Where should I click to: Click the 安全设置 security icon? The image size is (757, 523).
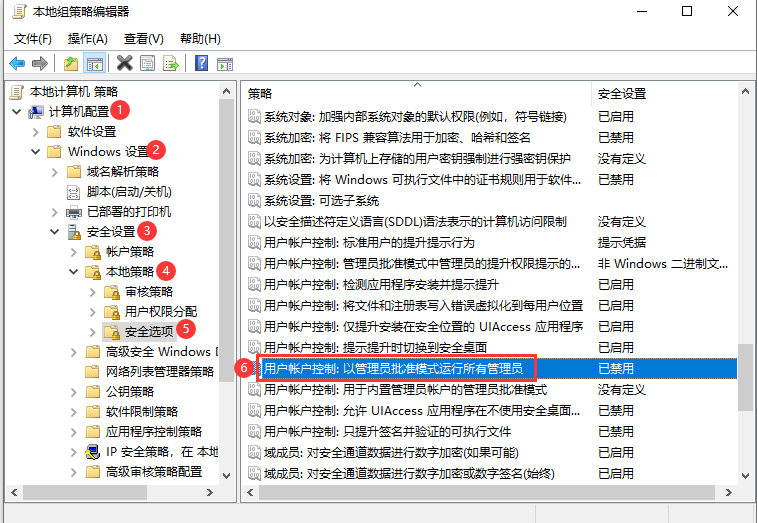(x=74, y=232)
